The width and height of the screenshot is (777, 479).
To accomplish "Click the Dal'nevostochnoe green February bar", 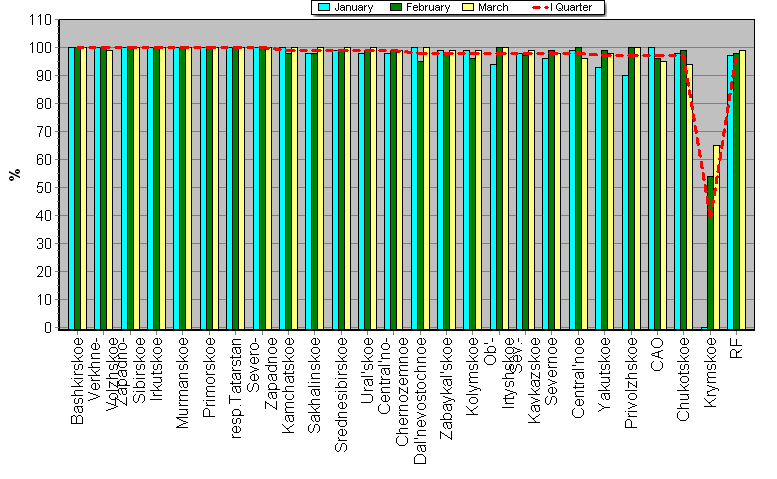I will point(420,195).
